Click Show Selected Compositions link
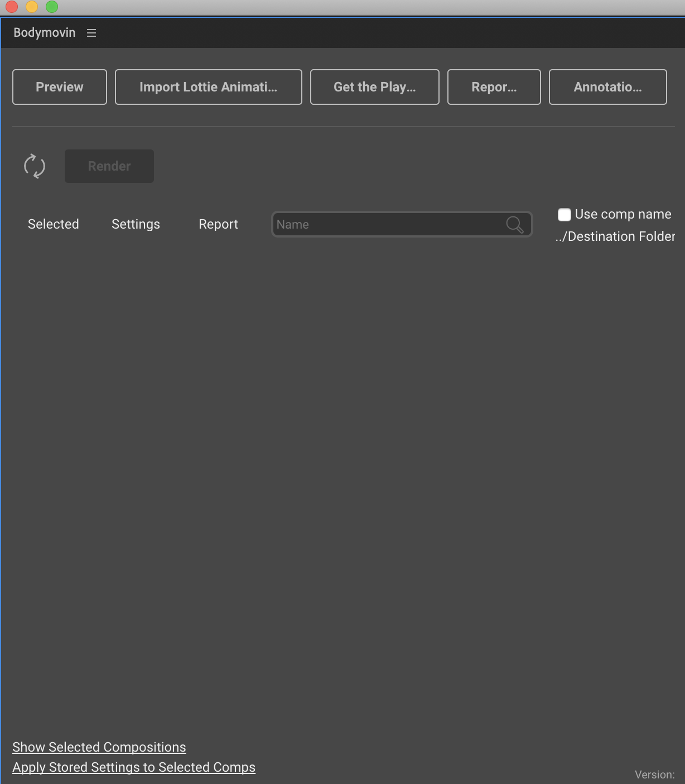This screenshot has width=685, height=784. point(99,747)
